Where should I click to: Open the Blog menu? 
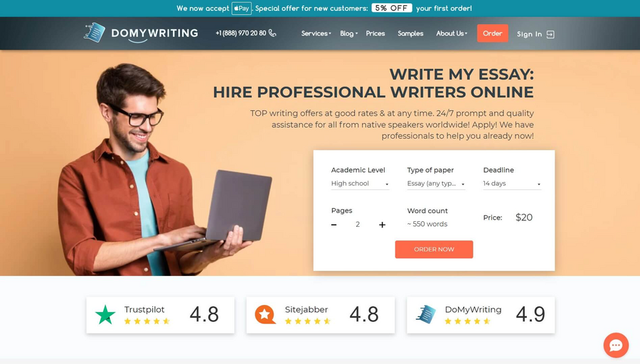pos(348,33)
